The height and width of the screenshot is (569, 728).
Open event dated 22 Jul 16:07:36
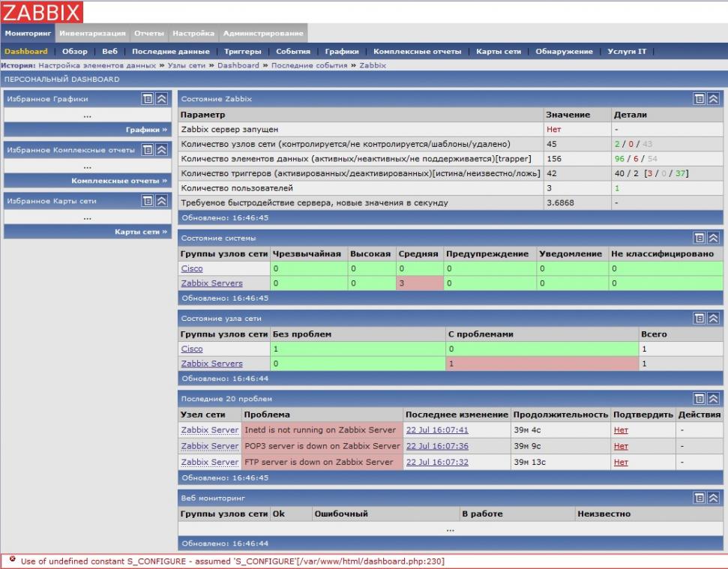pos(437,446)
